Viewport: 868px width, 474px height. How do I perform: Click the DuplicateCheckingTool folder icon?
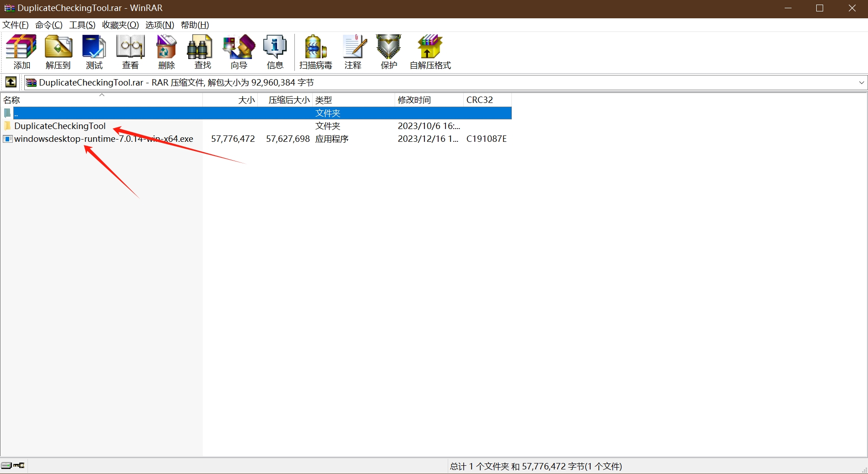(7, 126)
